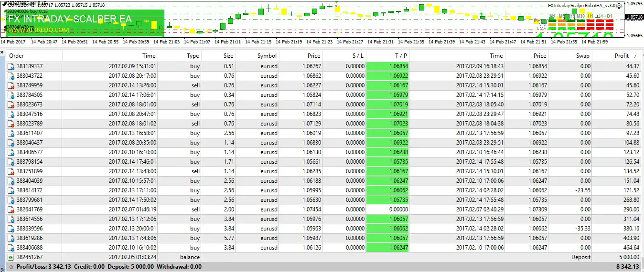Viewport: 644px width, 272px height.
Task: Click the Order column header
Action: point(17,56)
